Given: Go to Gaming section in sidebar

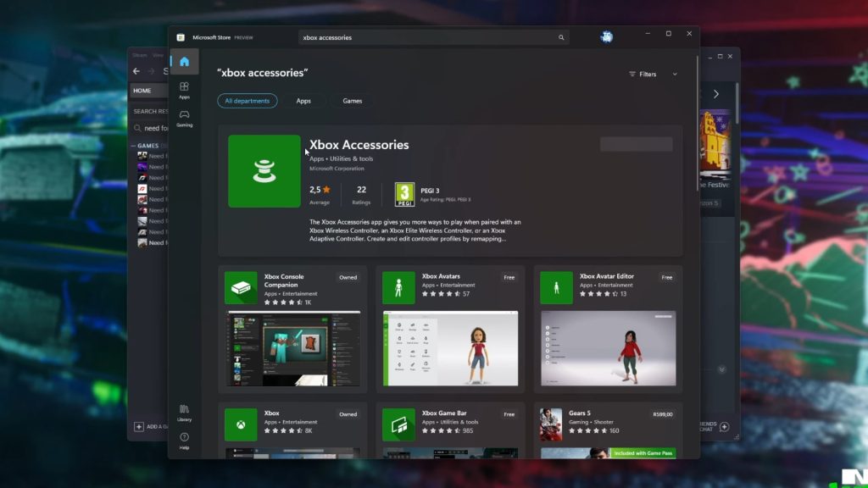Looking at the screenshot, I should click(x=184, y=119).
